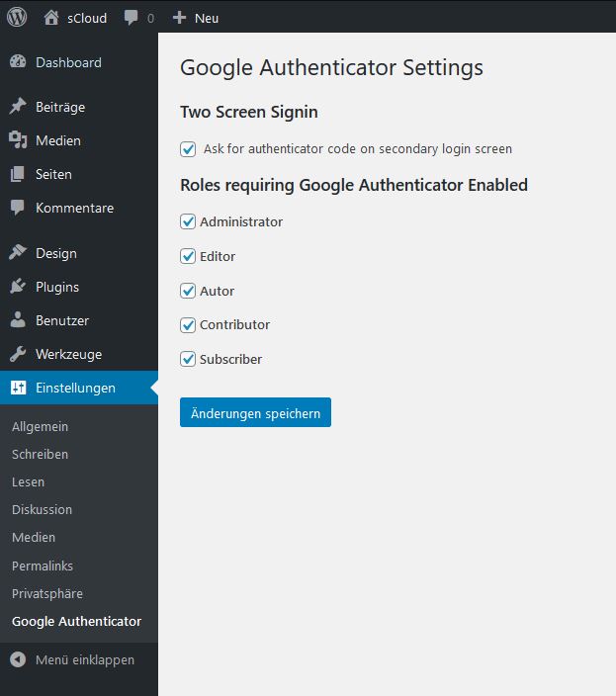Screen dimensions: 616x696
Task: Open the Plugins plug icon
Action: (18, 287)
